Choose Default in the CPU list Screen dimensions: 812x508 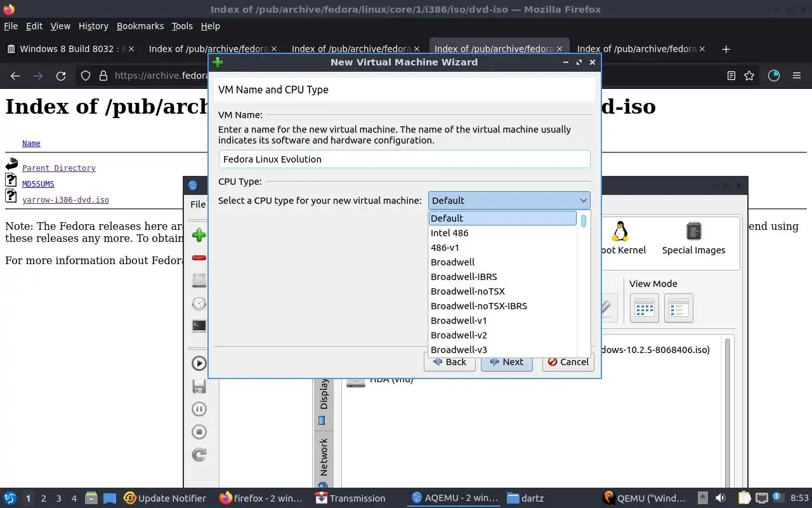[502, 218]
